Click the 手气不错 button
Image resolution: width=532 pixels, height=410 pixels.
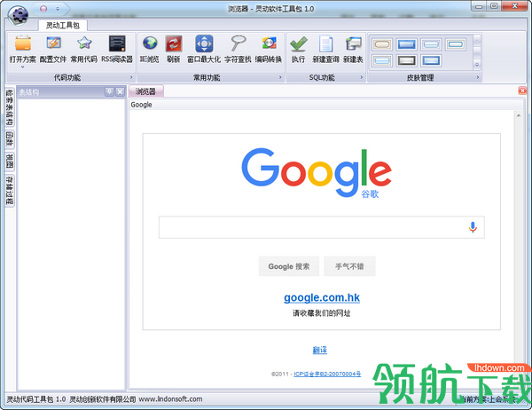(x=349, y=266)
